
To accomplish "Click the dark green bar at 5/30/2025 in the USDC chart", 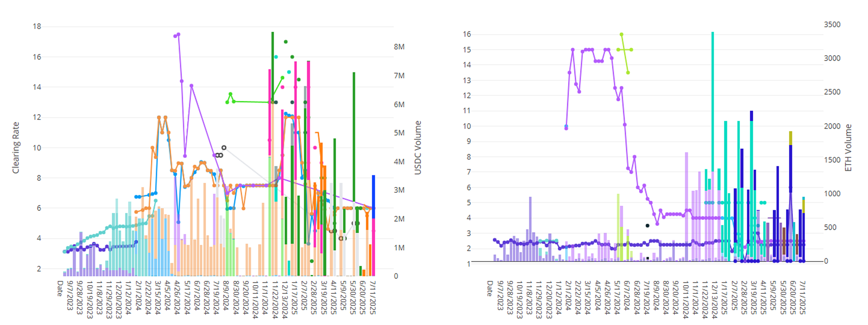I will 354,135.
